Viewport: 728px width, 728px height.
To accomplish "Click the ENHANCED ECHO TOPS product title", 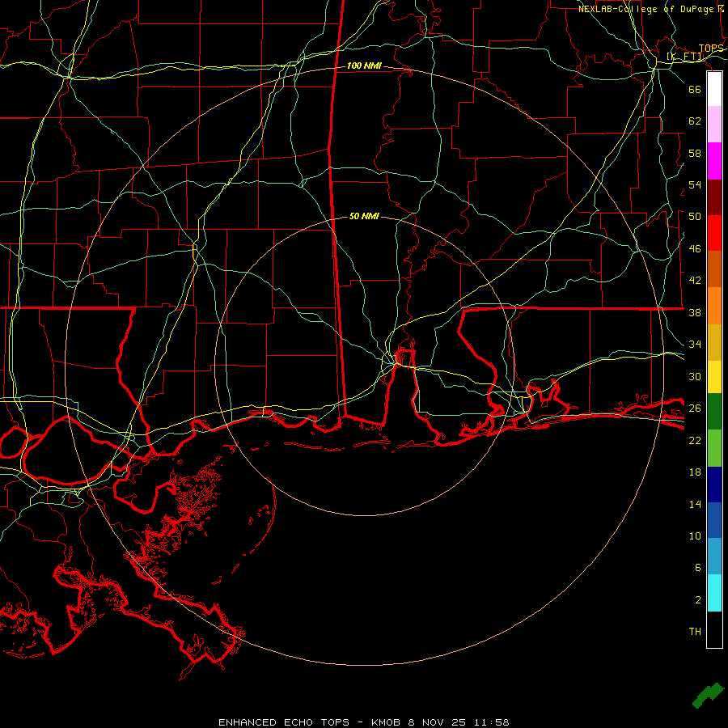I will 284,722.
